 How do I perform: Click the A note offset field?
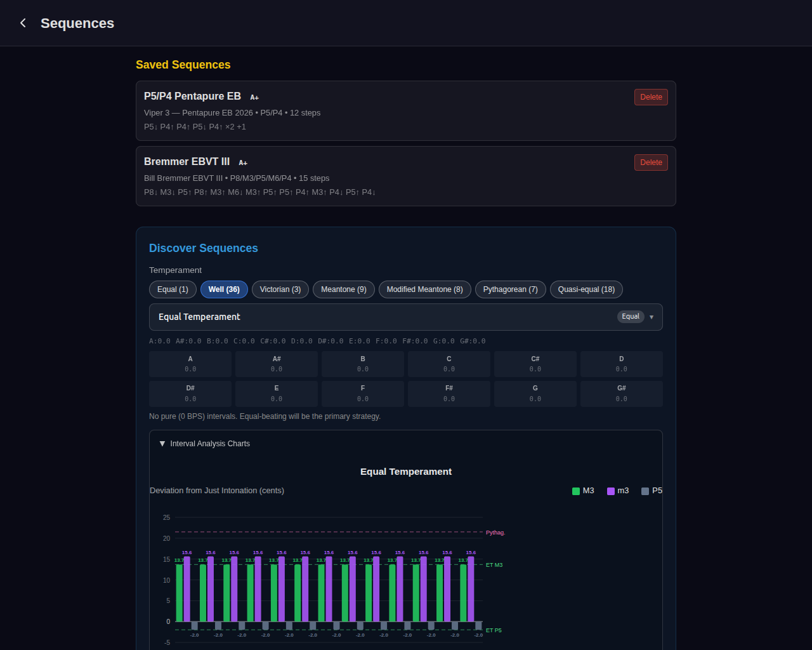coord(190,364)
